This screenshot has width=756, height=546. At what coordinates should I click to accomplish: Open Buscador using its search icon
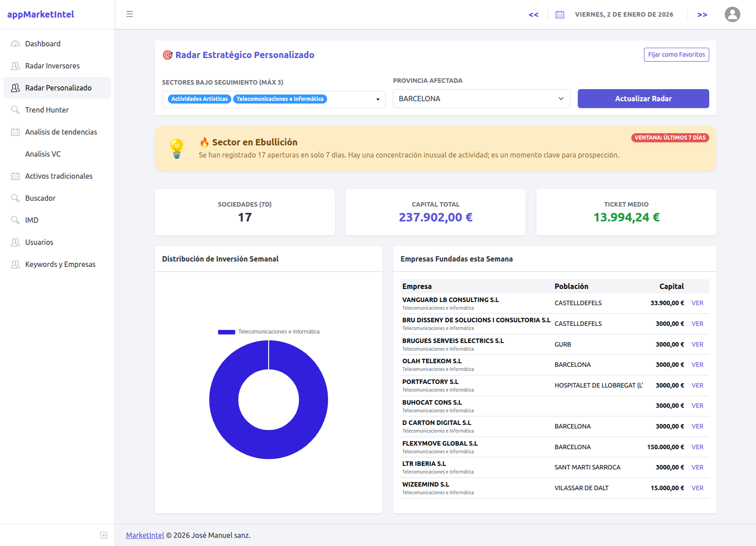click(15, 198)
